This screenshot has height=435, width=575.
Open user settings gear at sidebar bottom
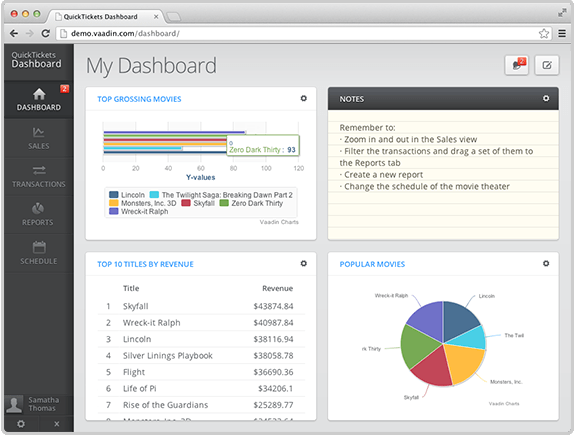pos(21,424)
